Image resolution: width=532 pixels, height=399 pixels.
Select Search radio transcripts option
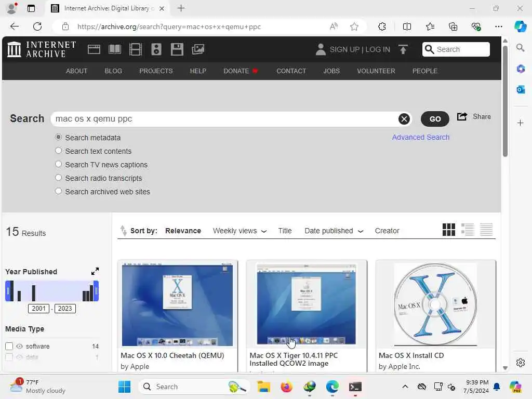[x=58, y=178]
